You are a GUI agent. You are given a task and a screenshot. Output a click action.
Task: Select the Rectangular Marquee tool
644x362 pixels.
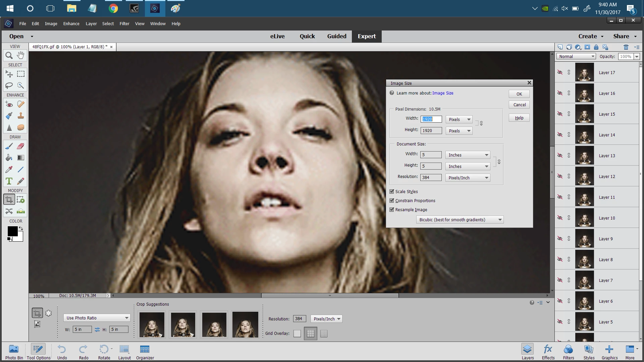(21, 74)
